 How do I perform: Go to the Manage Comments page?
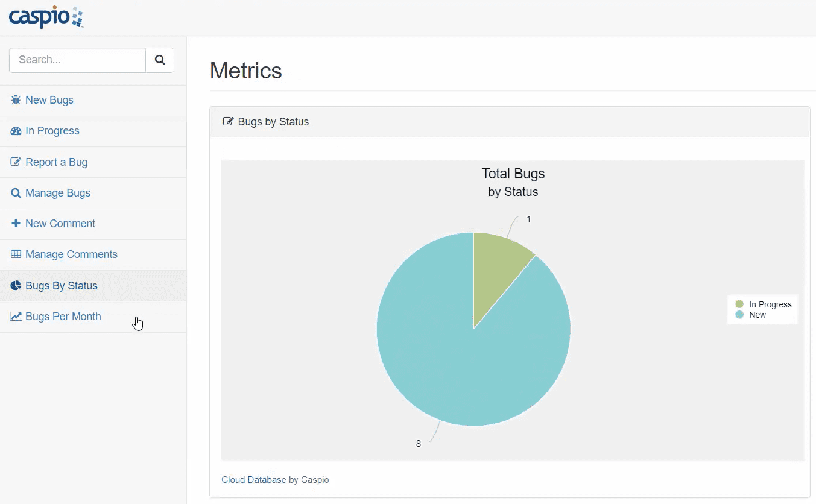tap(71, 254)
